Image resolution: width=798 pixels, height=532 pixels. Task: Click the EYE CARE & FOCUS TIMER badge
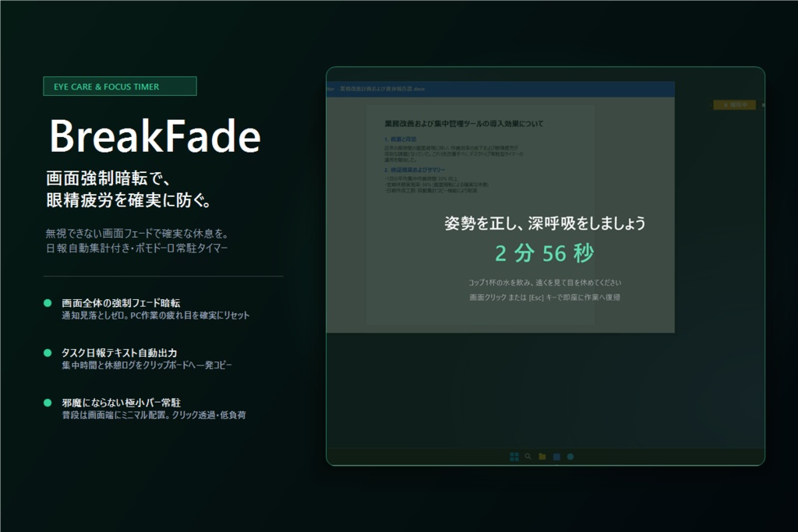(x=120, y=86)
